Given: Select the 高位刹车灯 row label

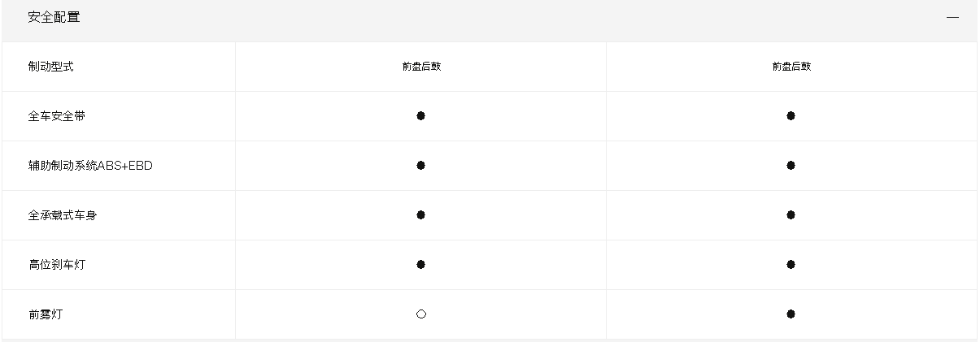Looking at the screenshot, I should pyautogui.click(x=56, y=265).
